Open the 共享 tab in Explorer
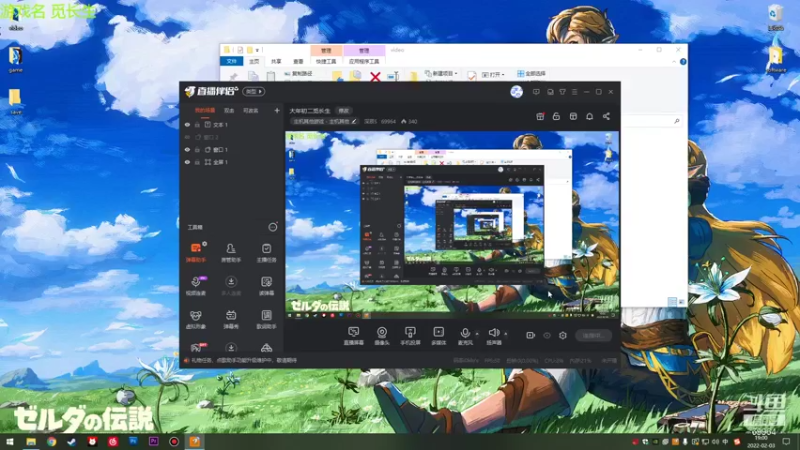 point(276,61)
